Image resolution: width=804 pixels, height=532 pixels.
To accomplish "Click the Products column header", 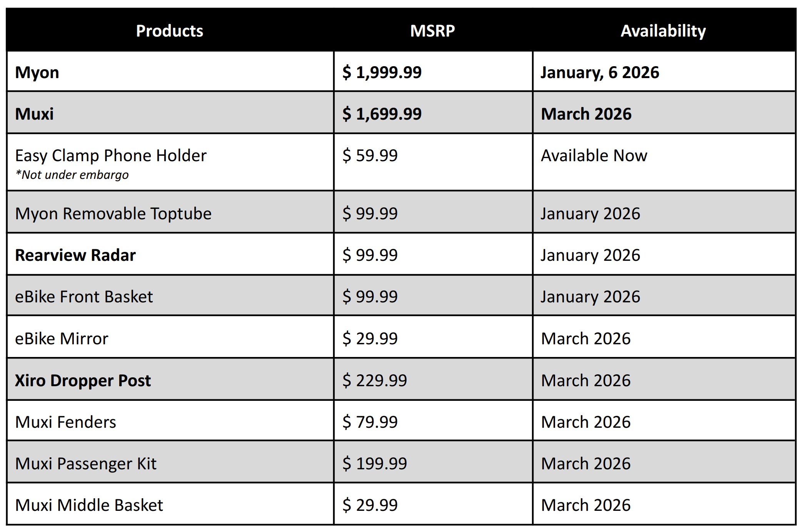I will coord(170,31).
